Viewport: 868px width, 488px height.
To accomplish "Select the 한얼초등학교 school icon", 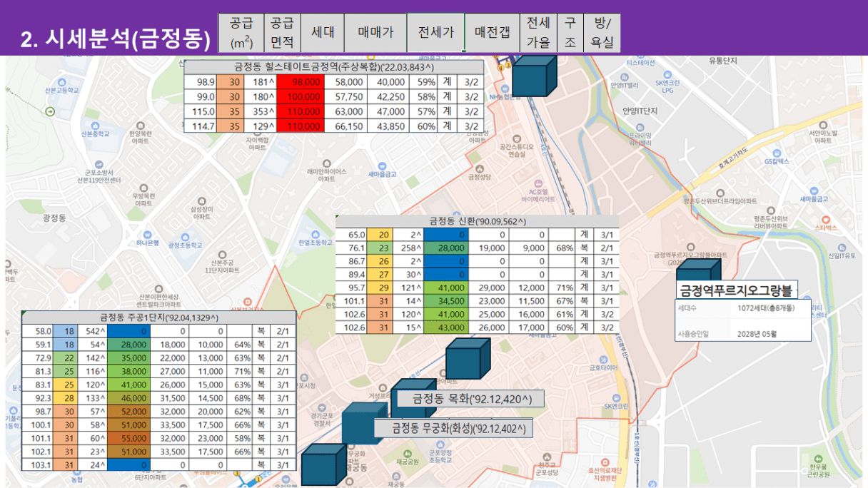I will [316, 233].
